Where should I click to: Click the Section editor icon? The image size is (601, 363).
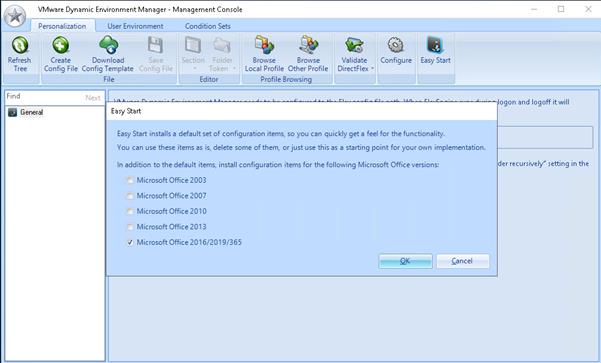point(193,45)
